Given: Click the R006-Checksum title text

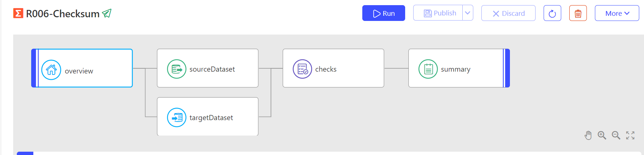Looking at the screenshot, I should 63,14.
